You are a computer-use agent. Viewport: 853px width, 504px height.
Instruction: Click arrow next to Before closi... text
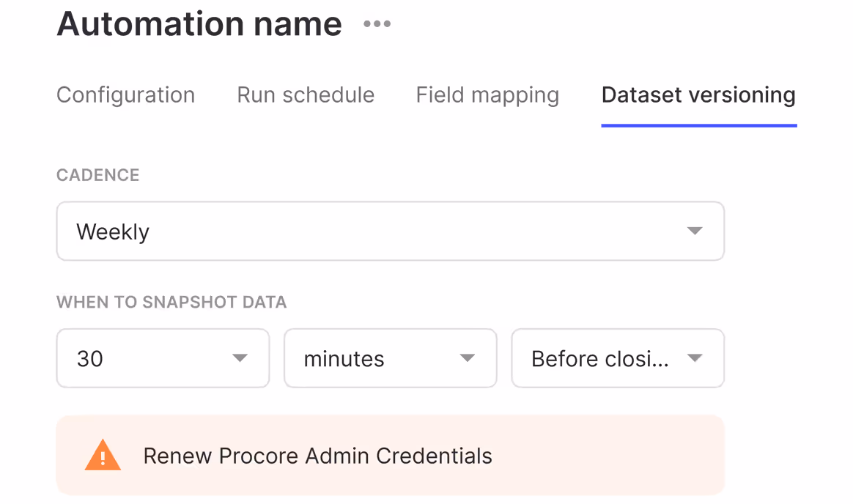694,358
